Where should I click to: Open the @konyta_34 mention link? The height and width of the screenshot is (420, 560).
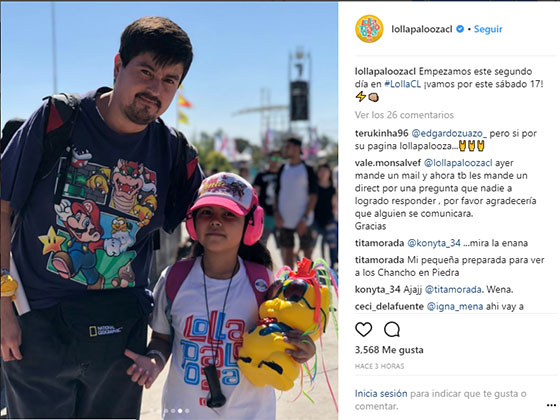tap(434, 243)
